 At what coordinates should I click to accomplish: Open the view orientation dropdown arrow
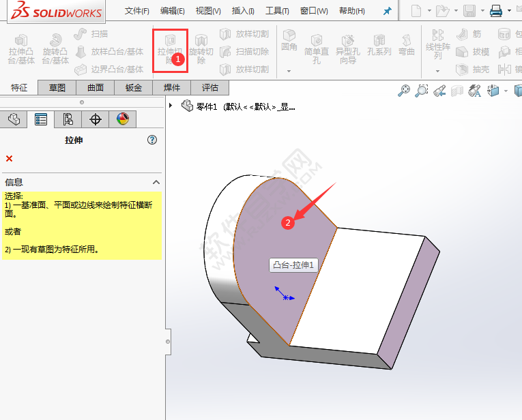click(x=506, y=91)
